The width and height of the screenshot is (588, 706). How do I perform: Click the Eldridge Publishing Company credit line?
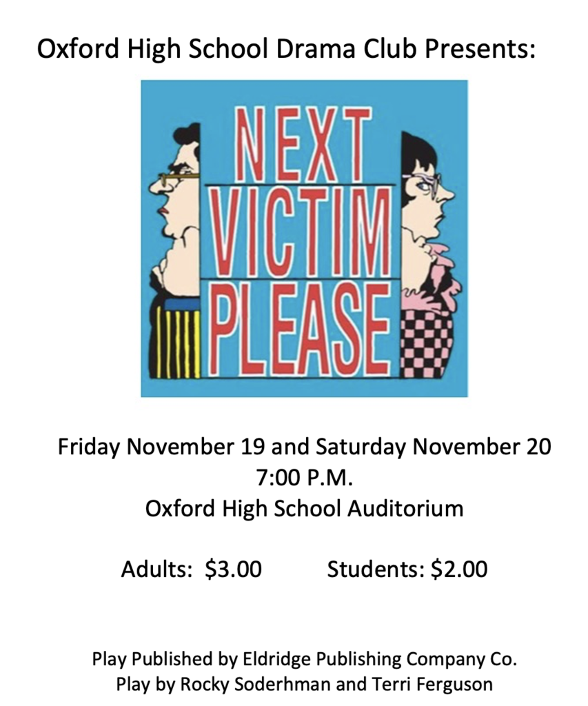(305, 659)
